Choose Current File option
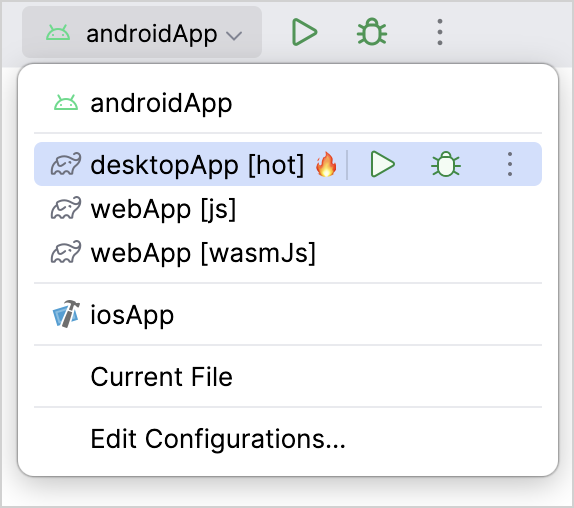 (288, 377)
